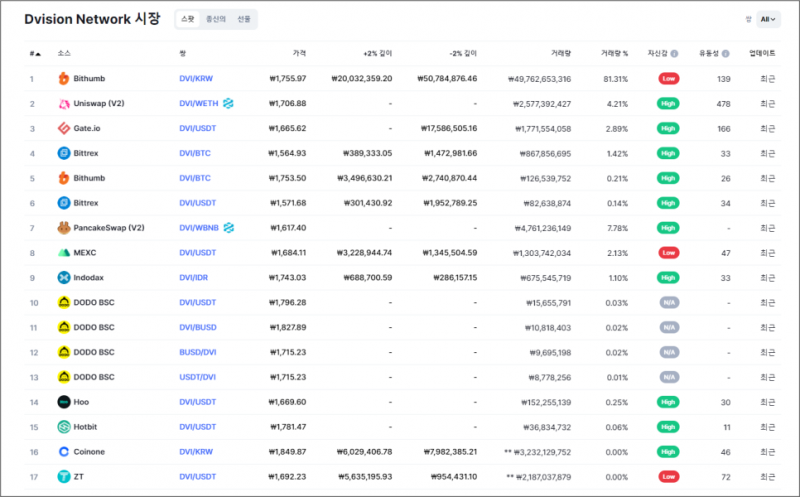Open the DVI/KRW pair on Bithumb
The width and height of the screenshot is (800, 497).
(x=196, y=79)
